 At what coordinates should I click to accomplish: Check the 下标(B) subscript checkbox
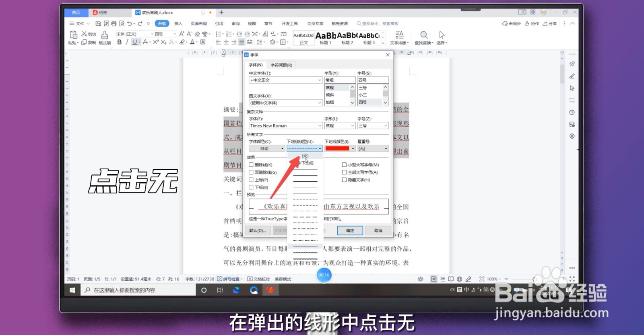[251, 187]
